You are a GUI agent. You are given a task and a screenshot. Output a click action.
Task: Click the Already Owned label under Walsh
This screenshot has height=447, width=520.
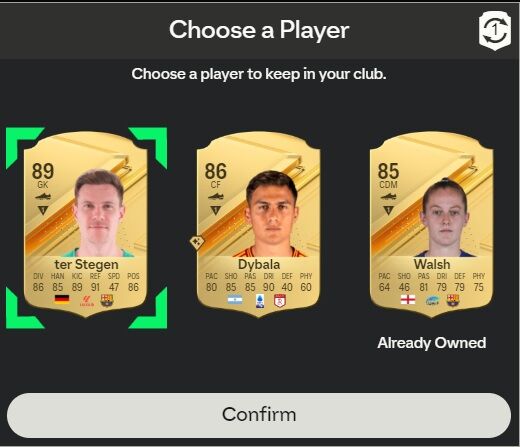coord(432,343)
